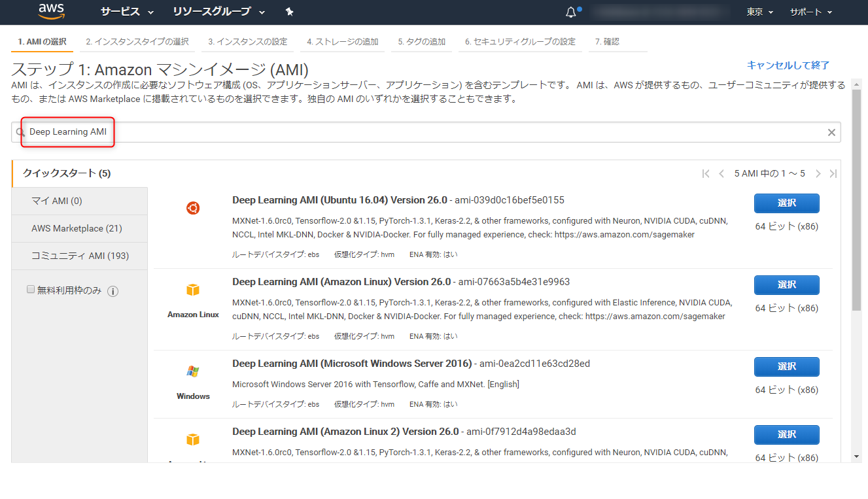Open the 東京 region dropdown
Viewport: 868px width, 499px height.
click(760, 12)
